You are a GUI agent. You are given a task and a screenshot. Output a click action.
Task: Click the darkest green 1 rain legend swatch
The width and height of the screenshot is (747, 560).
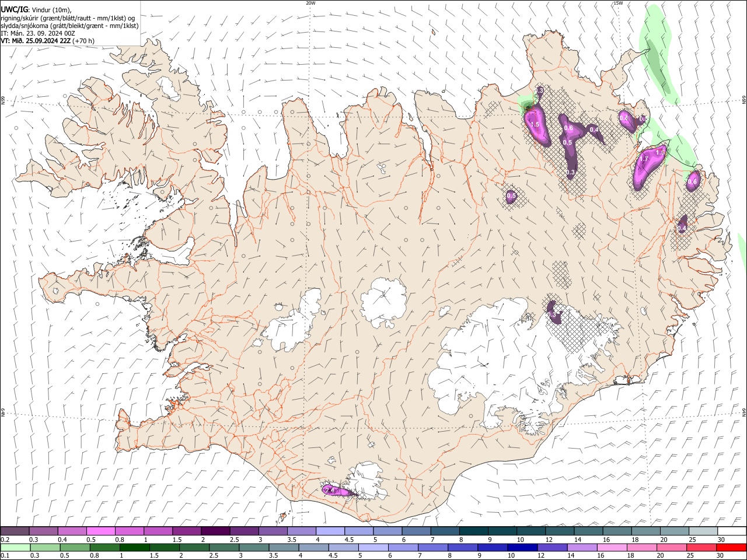point(135,547)
